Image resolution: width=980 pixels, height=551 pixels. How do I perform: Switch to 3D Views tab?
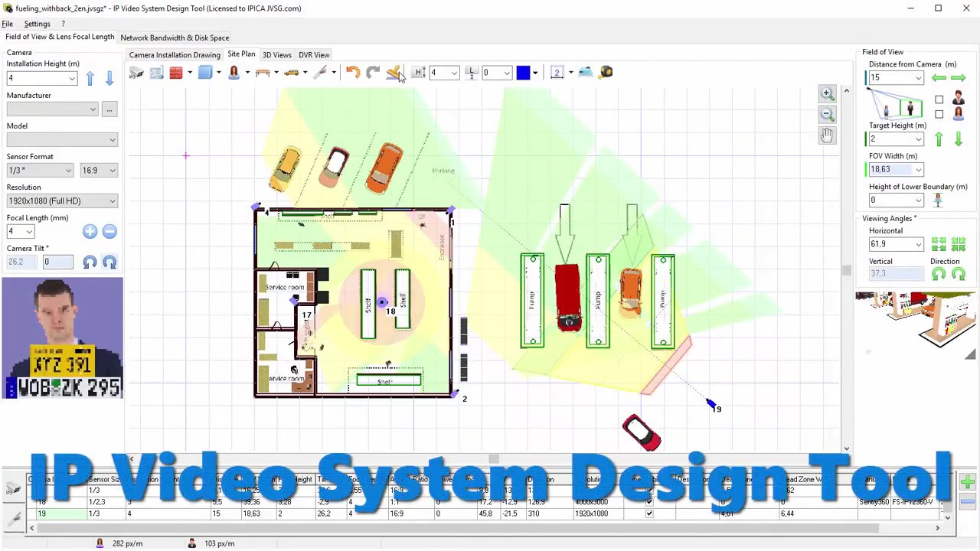pos(276,55)
